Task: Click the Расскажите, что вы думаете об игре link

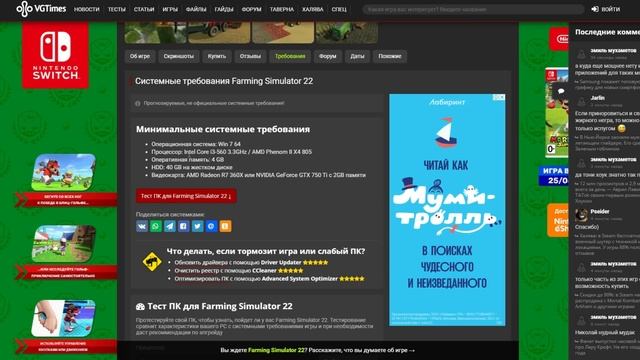Action: pyautogui.click(x=361, y=350)
